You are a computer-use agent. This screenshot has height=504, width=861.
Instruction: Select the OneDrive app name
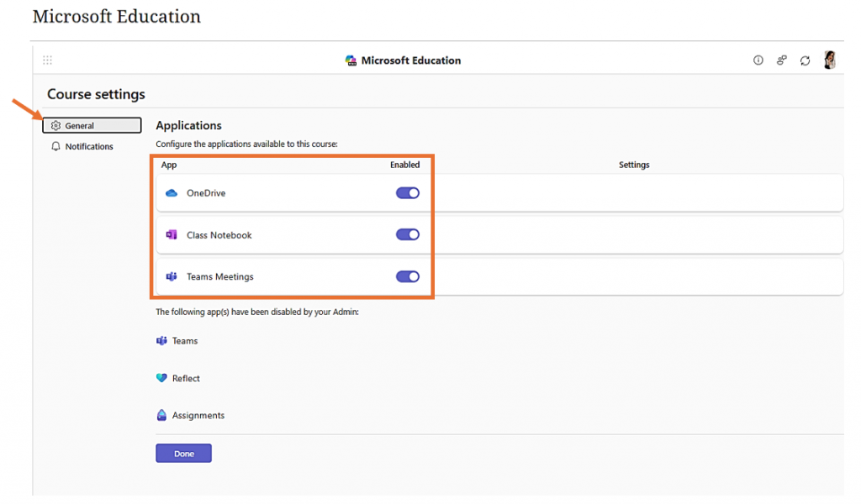[206, 193]
